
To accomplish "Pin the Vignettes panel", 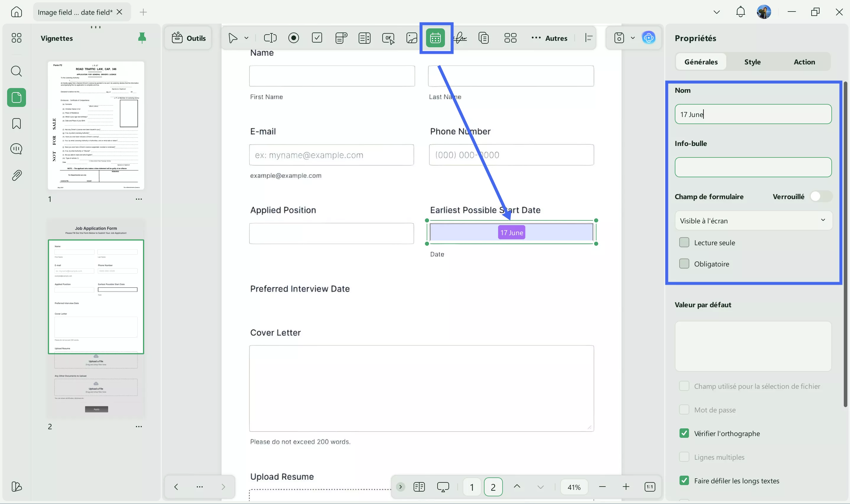I will (x=142, y=38).
